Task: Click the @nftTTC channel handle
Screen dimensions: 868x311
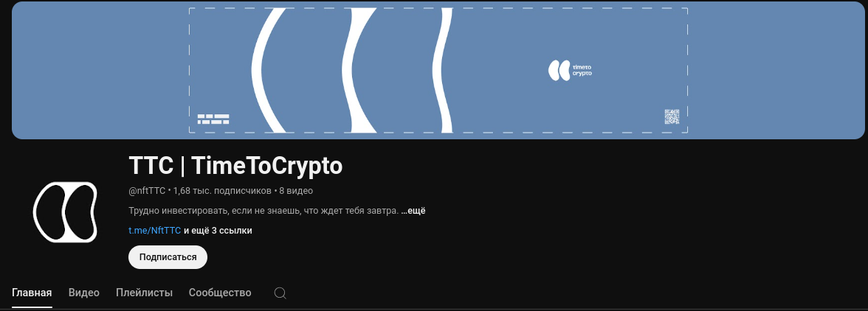Action: pyautogui.click(x=147, y=191)
